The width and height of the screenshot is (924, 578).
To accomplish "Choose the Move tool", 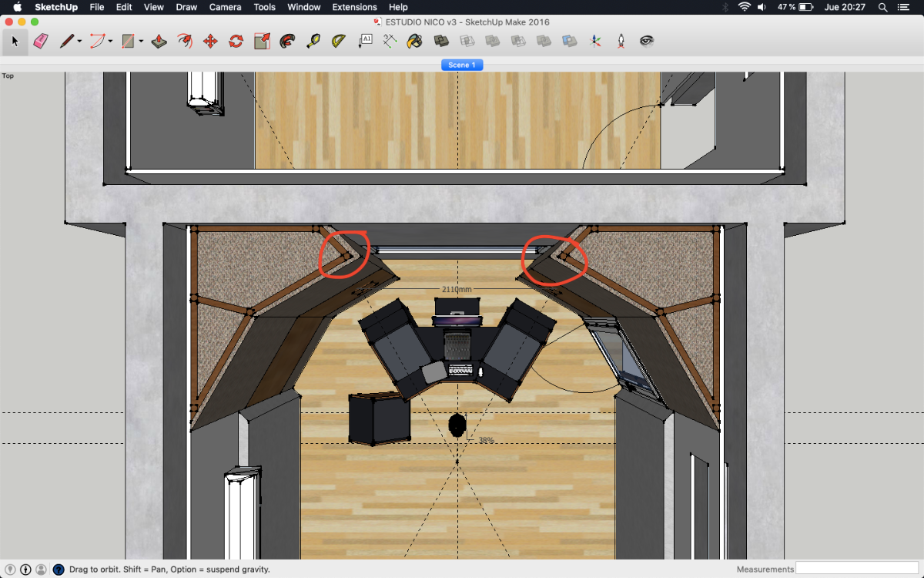I will tap(210, 41).
